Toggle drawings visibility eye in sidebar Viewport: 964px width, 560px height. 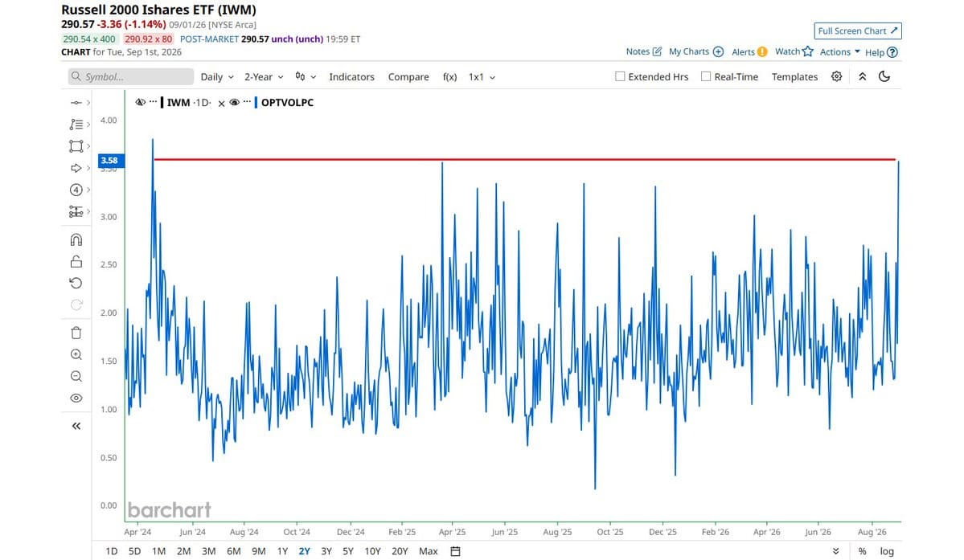coord(76,398)
